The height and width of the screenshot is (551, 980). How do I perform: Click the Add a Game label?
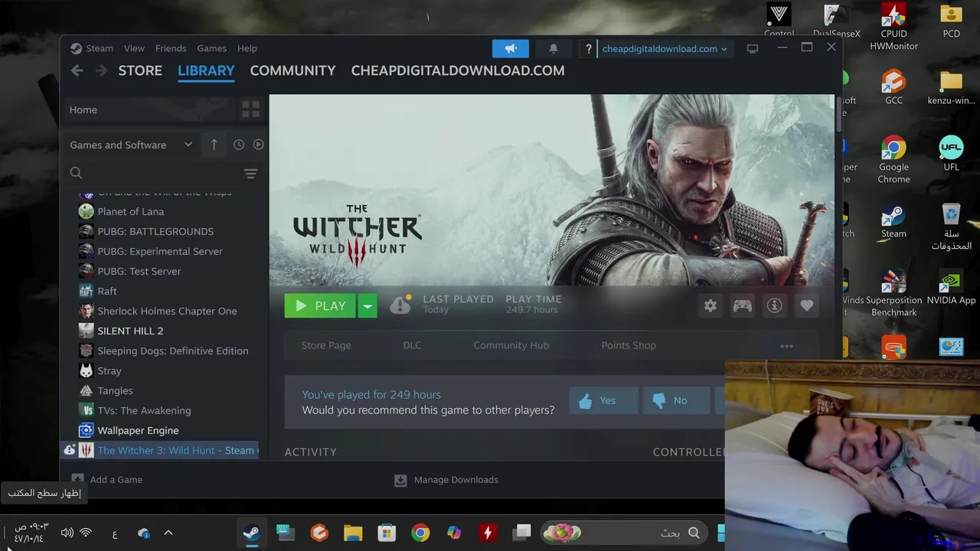point(116,480)
